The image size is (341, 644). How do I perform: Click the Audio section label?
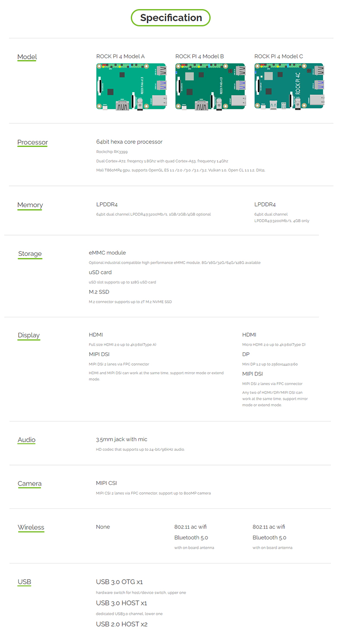click(x=27, y=440)
